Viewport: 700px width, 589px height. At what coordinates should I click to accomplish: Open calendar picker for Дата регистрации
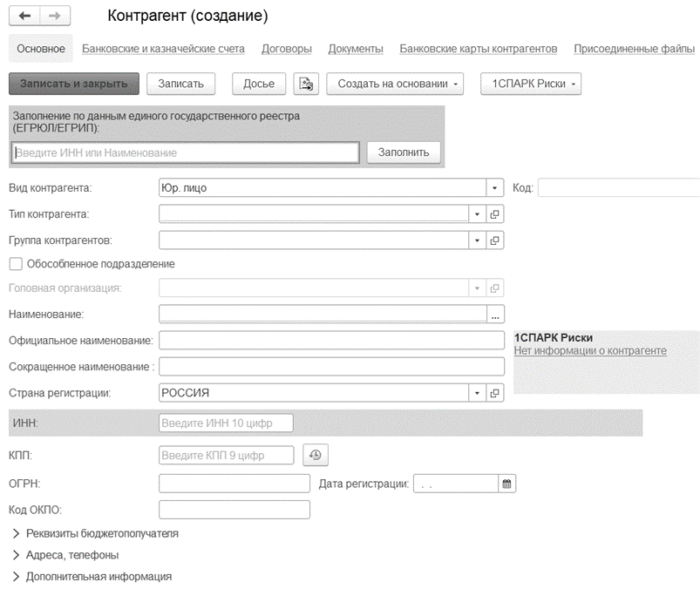pyautogui.click(x=506, y=484)
